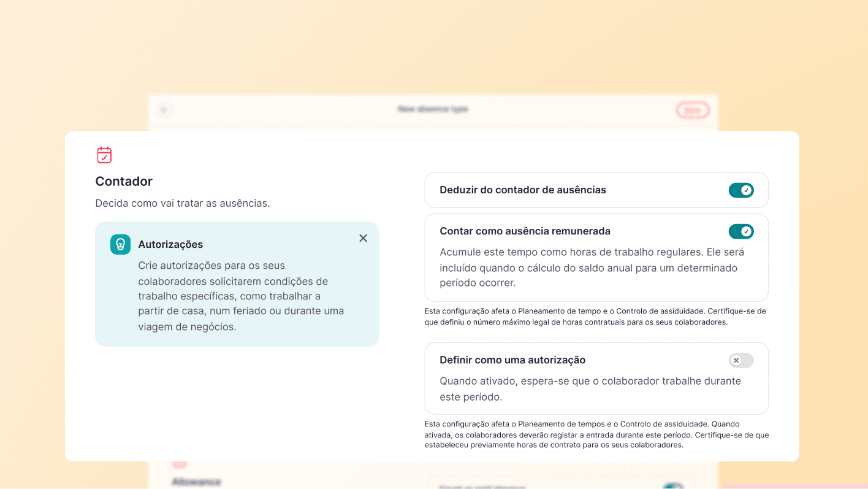The image size is (868, 489).
Task: Click the Save button in the top header
Action: tap(693, 110)
